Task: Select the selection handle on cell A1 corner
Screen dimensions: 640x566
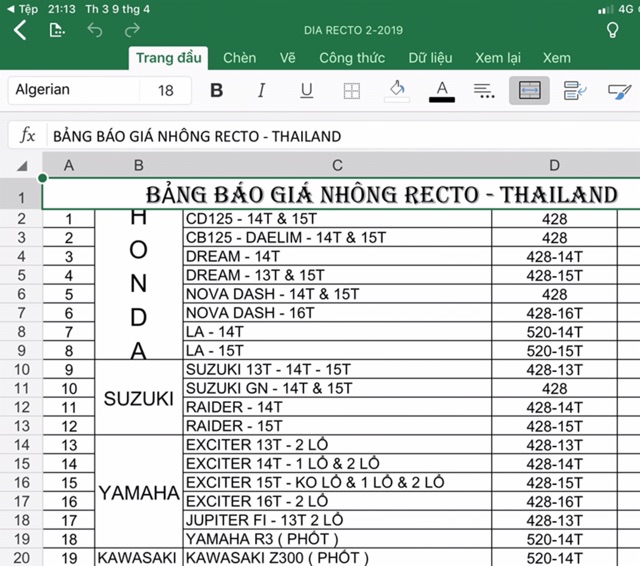Action: pos(42,178)
